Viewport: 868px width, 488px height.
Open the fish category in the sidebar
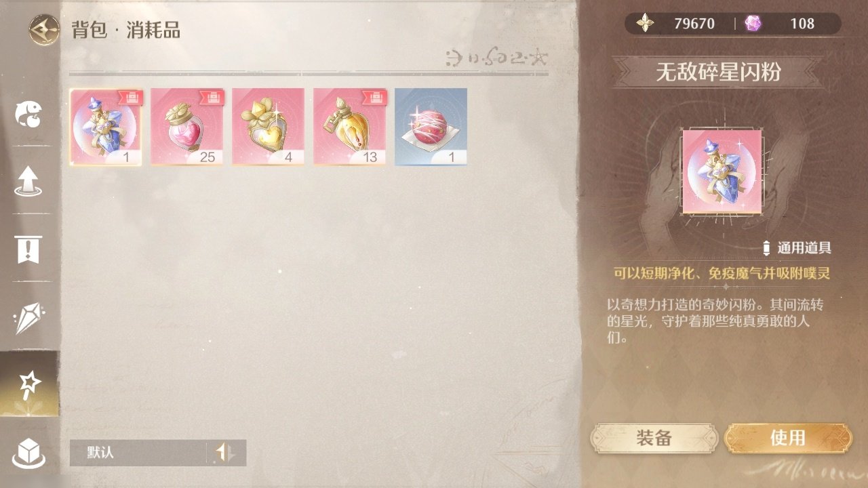click(29, 115)
